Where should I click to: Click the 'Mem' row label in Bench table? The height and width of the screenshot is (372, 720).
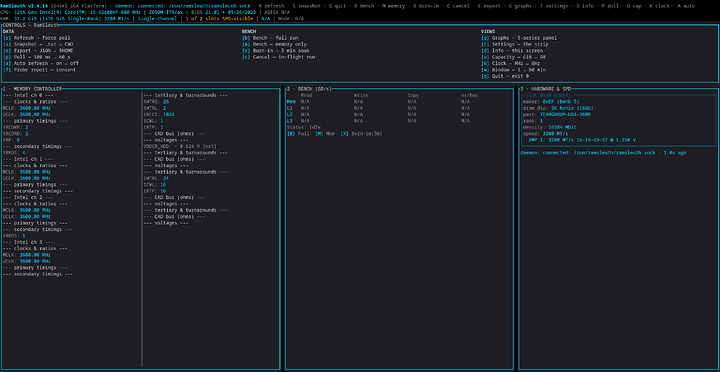[x=291, y=101]
